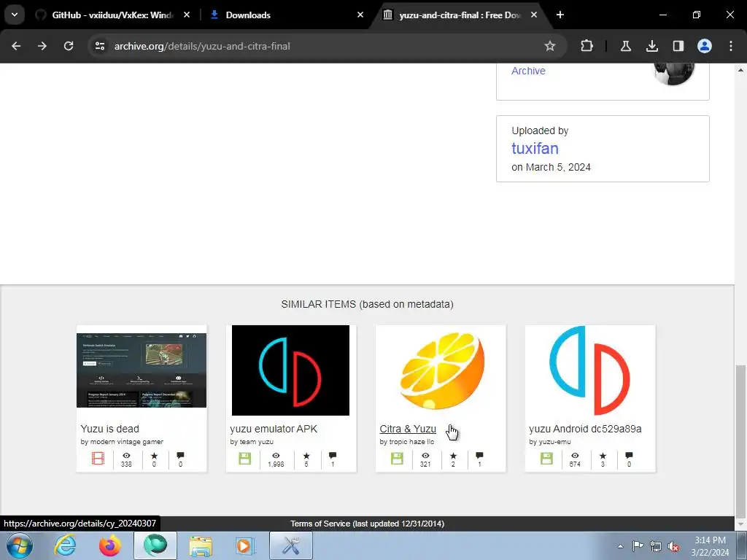Open the yuzu Android dc529a89a thumbnail
The image size is (747, 560).
pos(589,370)
